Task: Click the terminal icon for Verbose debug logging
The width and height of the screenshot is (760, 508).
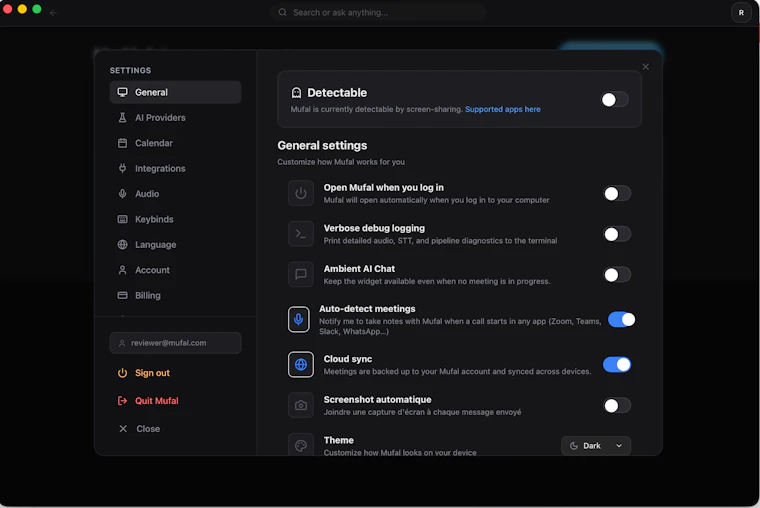Action: coord(301,234)
